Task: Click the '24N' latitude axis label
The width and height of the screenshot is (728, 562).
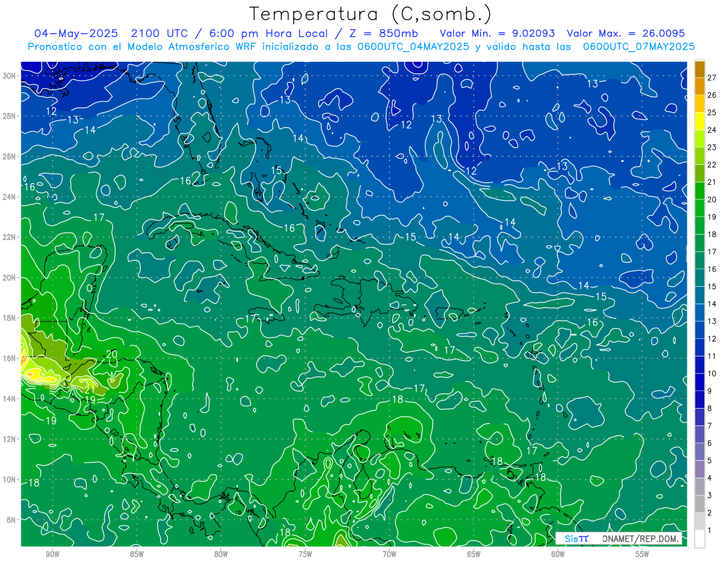Action: 10,196
